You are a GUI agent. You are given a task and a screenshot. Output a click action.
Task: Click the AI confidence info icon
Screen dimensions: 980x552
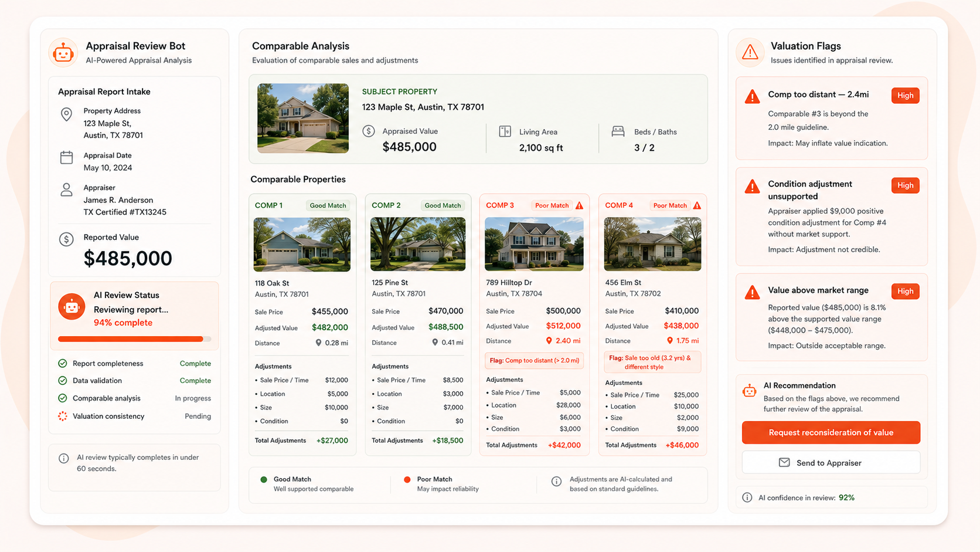[747, 497]
